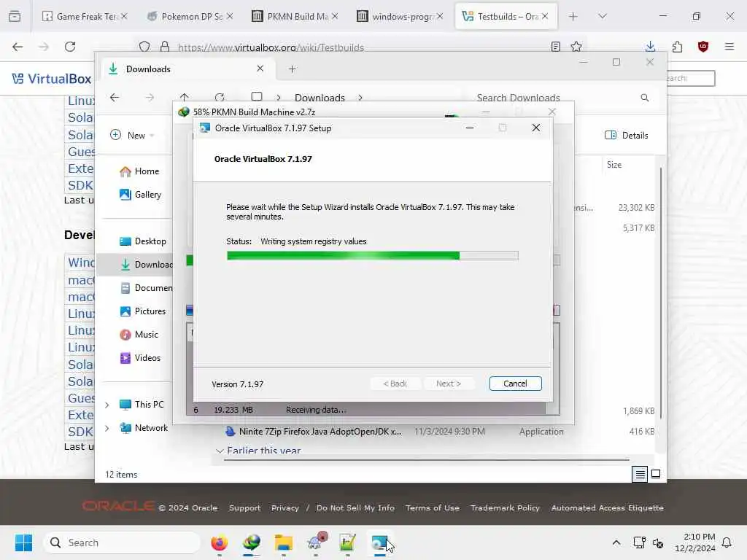Open Desktop in the navigation pane
Image resolution: width=747 pixels, height=560 pixels.
[142, 241]
